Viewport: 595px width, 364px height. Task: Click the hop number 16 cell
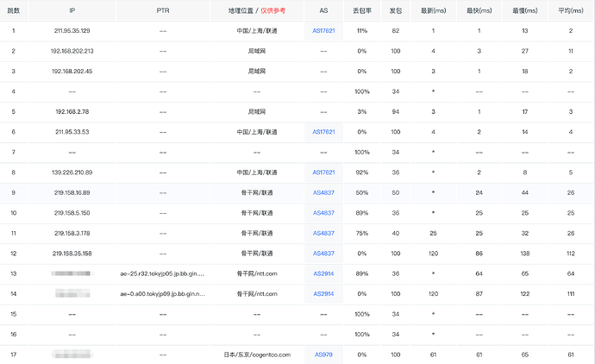point(14,335)
